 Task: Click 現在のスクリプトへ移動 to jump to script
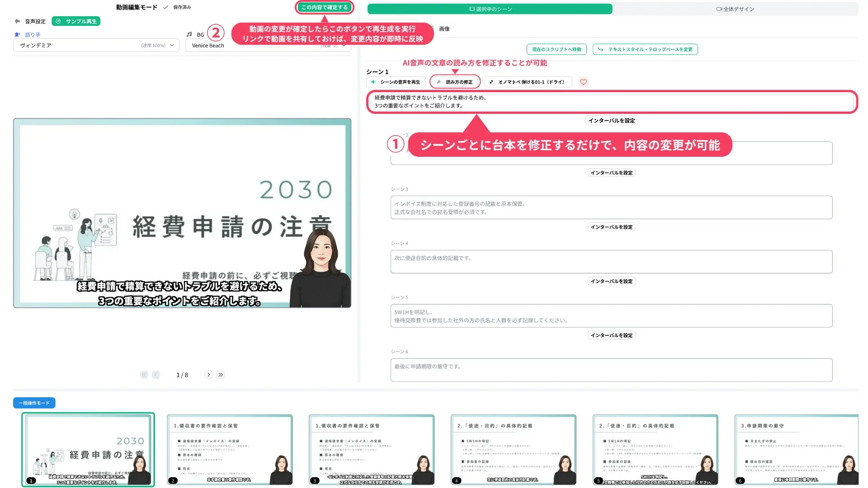[x=557, y=49]
